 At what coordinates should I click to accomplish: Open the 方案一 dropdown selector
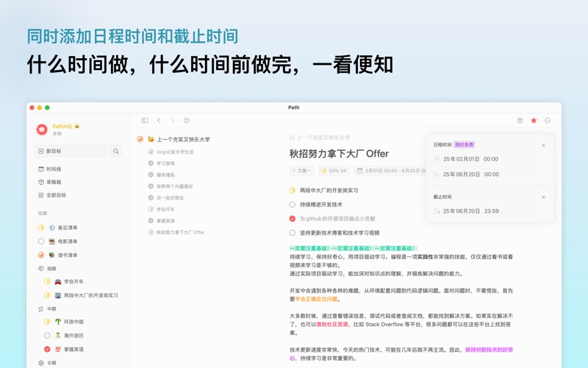(302, 171)
